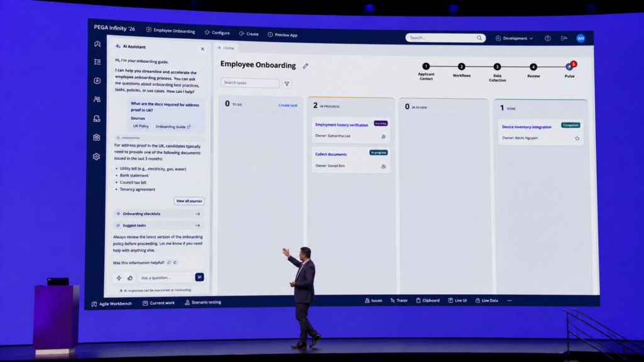Open Current work in bottom bar
Image resolution: width=644 pixels, height=362 pixels.
[x=158, y=303]
